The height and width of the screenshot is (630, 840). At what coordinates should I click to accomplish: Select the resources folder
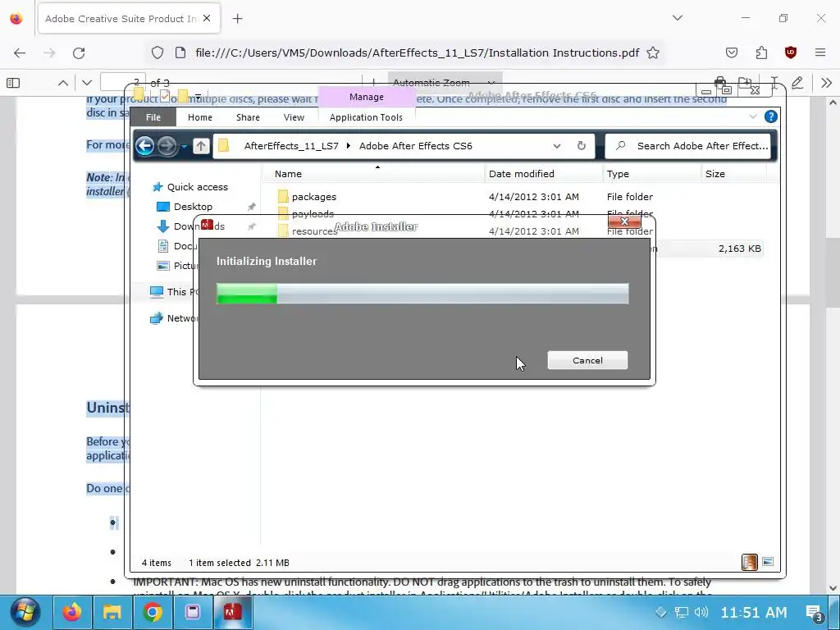[314, 231]
